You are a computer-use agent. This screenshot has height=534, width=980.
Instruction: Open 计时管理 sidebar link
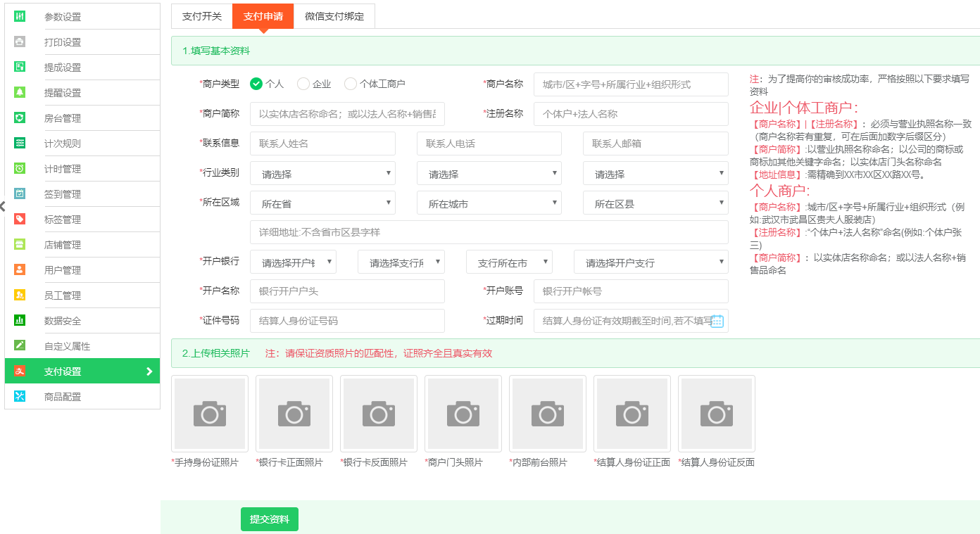(x=82, y=168)
